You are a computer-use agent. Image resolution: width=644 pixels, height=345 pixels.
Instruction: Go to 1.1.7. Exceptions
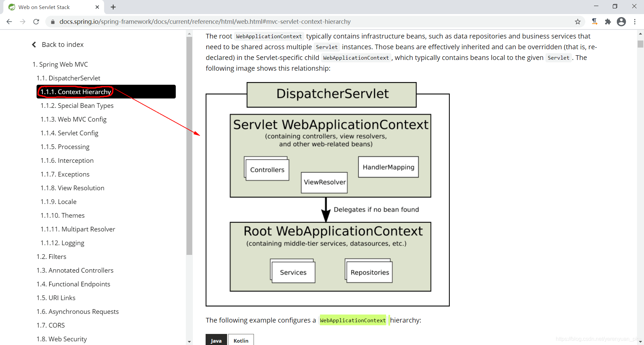(65, 174)
